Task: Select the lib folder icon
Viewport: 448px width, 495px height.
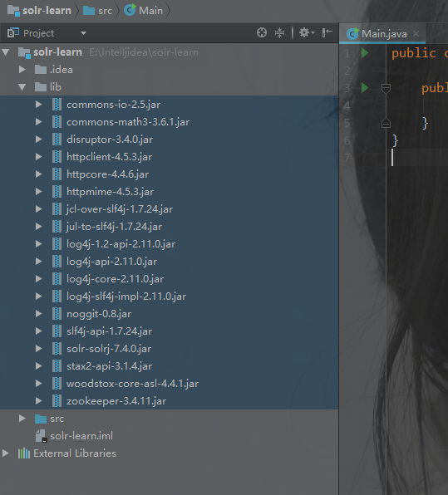Action: (41, 87)
